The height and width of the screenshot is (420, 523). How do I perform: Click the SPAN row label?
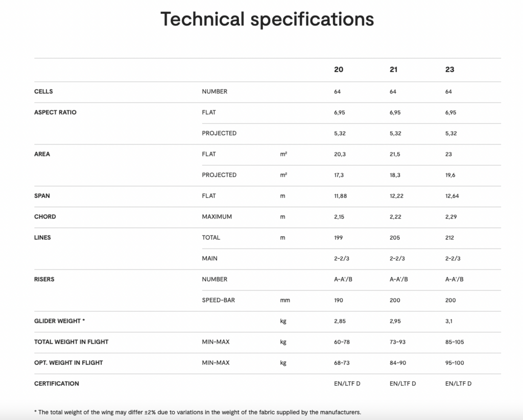tap(42, 195)
